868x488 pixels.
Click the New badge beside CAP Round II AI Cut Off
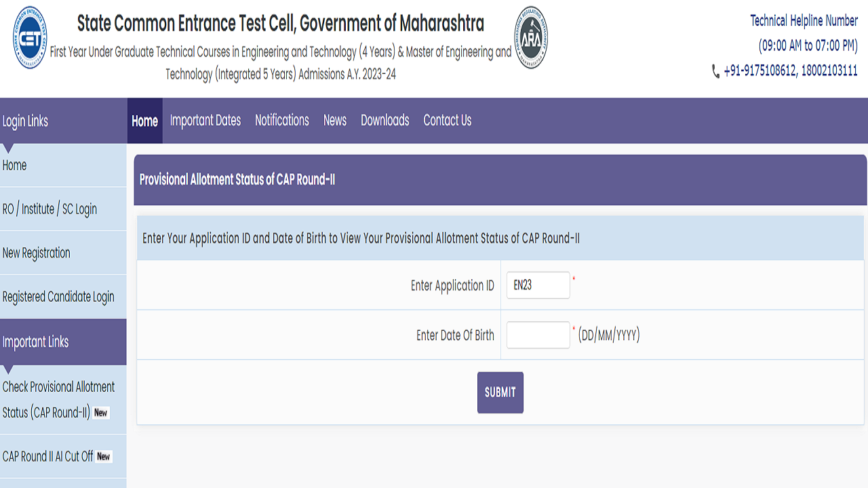(103, 457)
